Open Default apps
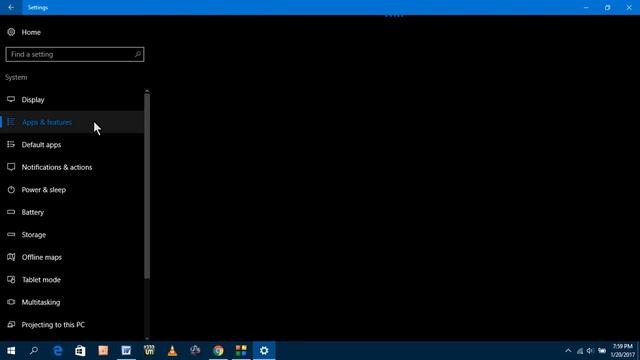Image resolution: width=640 pixels, height=360 pixels. tap(72, 144)
